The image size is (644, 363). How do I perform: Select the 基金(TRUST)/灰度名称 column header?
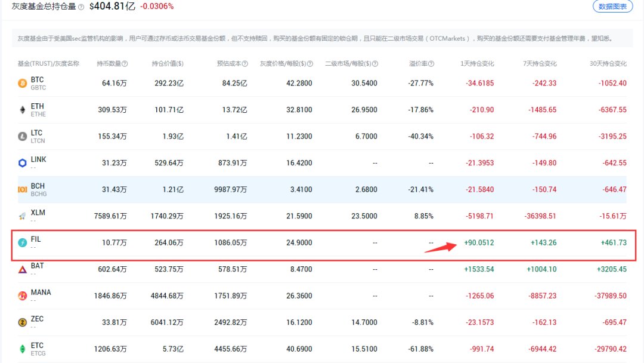pyautogui.click(x=48, y=64)
